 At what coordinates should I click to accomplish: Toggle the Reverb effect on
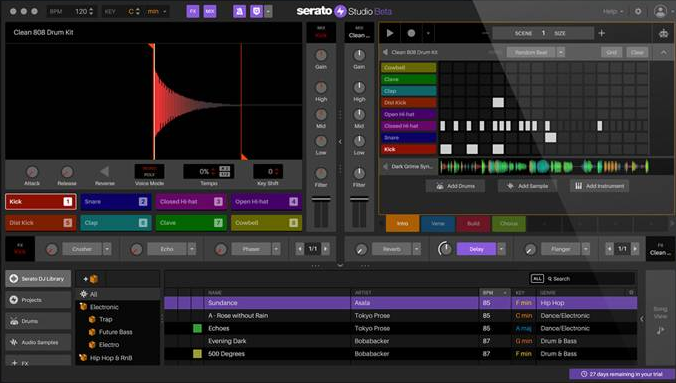pos(391,249)
